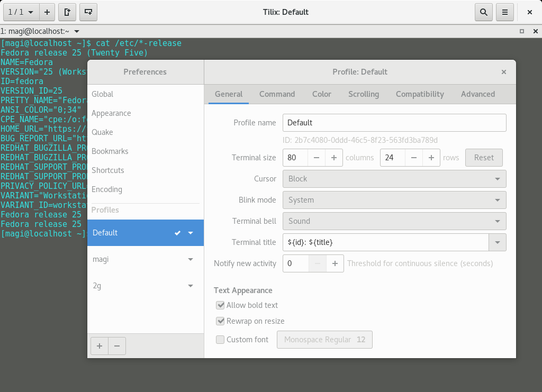Reset the terminal size
The image size is (542, 392).
click(x=484, y=158)
